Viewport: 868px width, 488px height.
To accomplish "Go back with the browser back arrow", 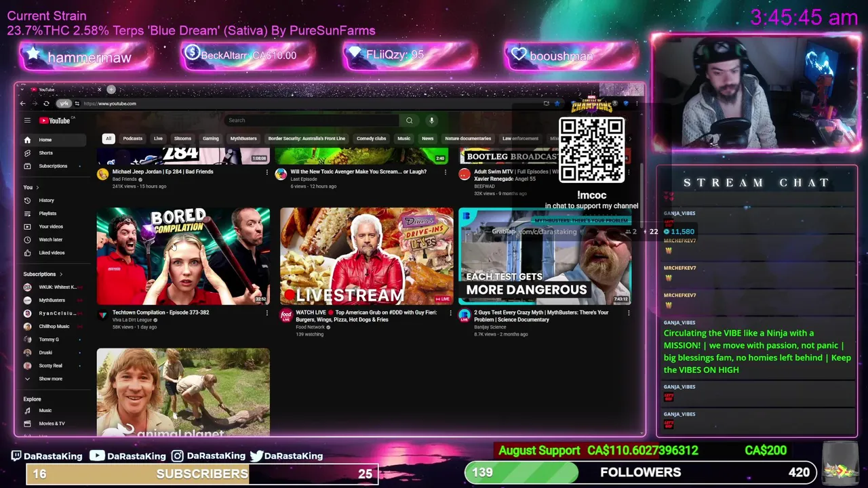I will coord(22,104).
